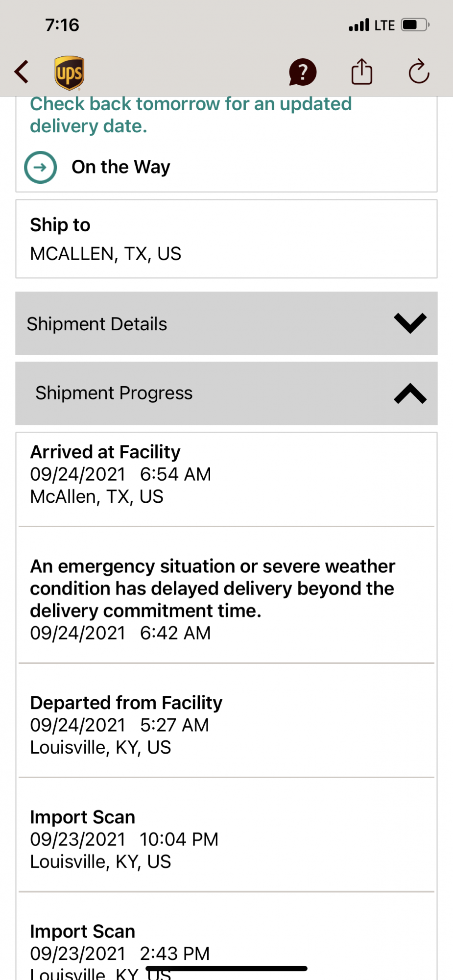The width and height of the screenshot is (453, 980).
Task: Tap the home indicator bar
Action: tap(226, 968)
